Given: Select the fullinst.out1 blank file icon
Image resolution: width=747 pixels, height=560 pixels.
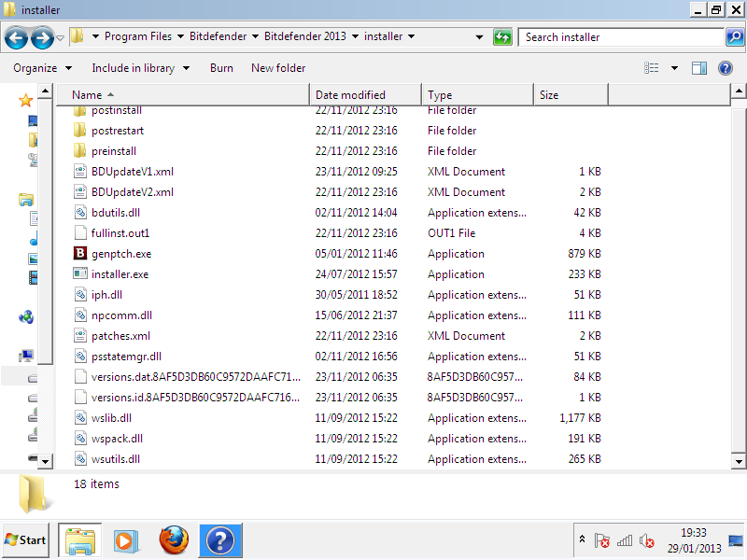Looking at the screenshot, I should click(x=80, y=232).
